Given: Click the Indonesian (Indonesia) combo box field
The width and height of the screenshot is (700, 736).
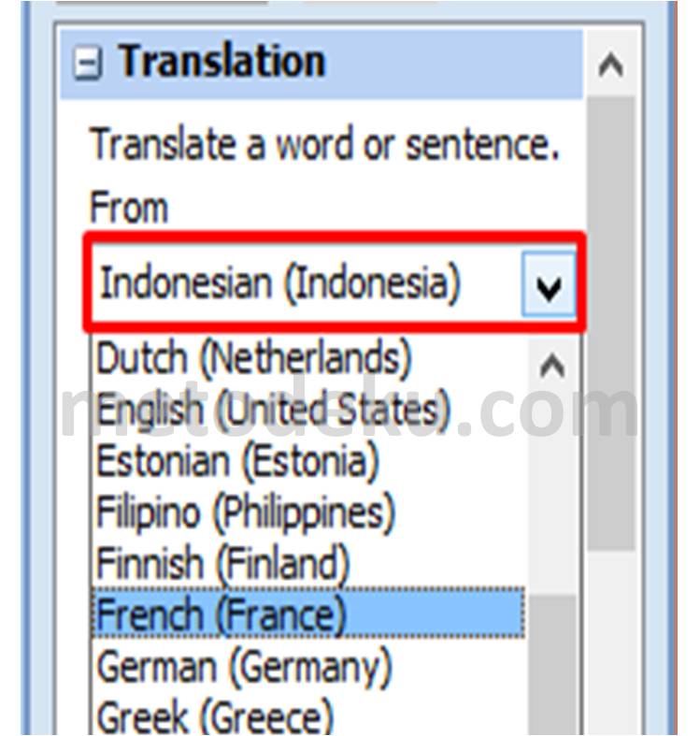Looking at the screenshot, I should pyautogui.click(x=333, y=283).
